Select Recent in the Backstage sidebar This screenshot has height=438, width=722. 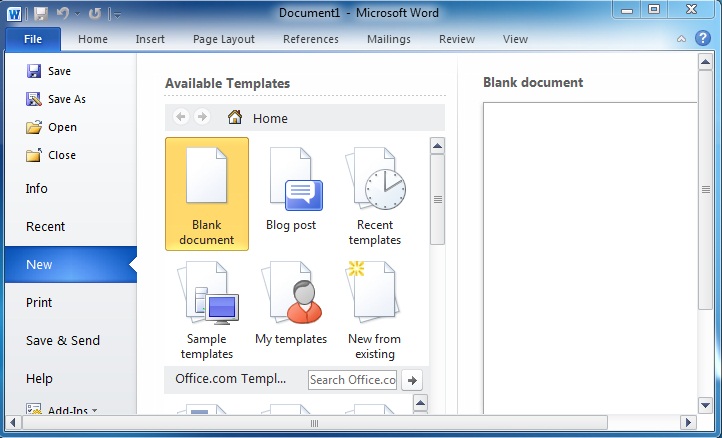(70, 227)
